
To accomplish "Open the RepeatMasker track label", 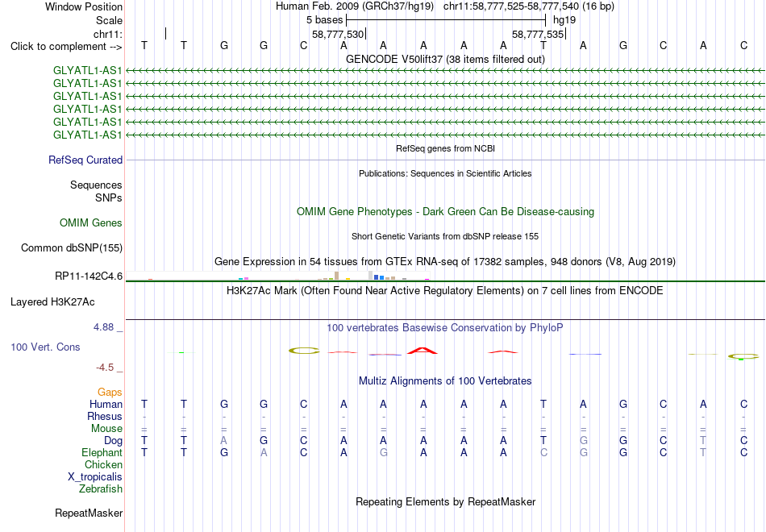I will [x=89, y=513].
